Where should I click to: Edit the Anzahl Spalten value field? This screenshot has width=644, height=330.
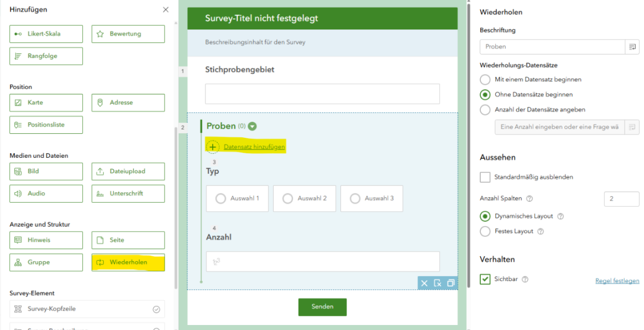tap(621, 198)
